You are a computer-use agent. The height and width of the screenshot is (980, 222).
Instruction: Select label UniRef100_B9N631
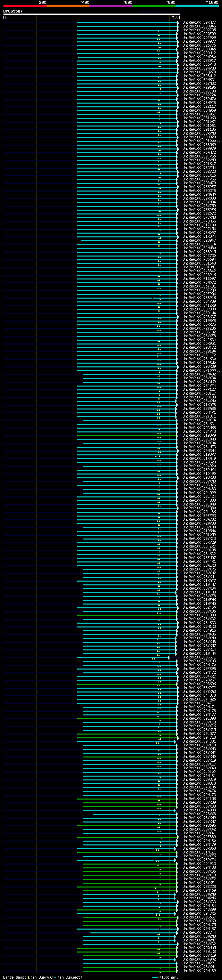[199, 80]
